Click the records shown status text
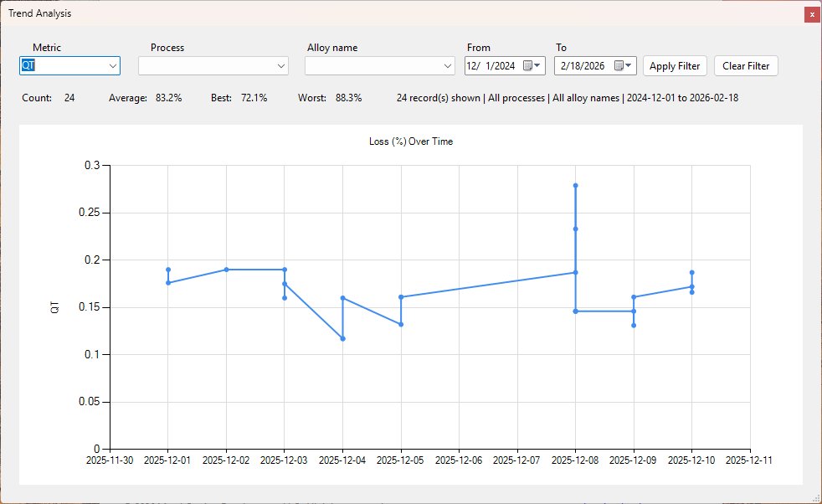This screenshot has height=504, width=822. point(568,98)
